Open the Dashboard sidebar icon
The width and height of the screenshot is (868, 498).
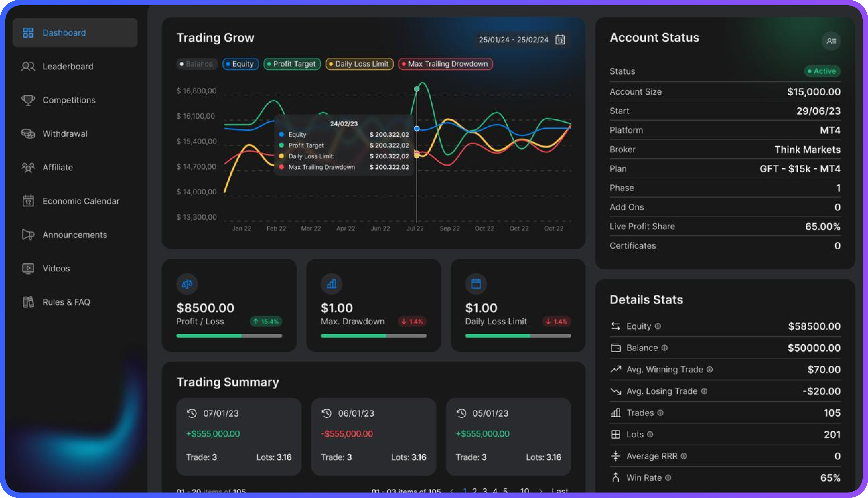(28, 32)
